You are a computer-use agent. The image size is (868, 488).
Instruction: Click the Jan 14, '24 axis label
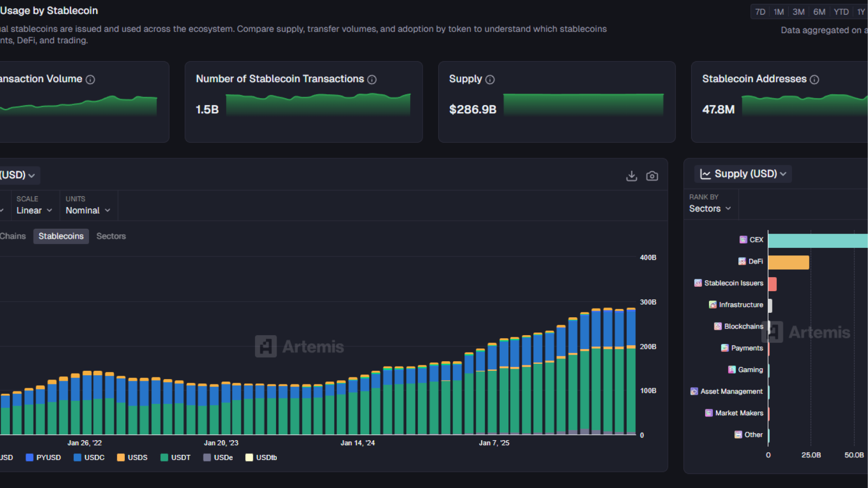[x=358, y=443]
